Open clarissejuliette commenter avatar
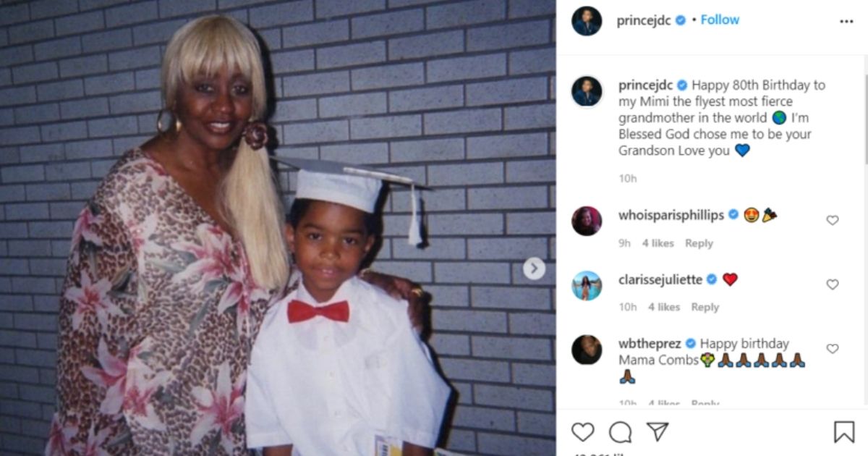 tap(587, 285)
